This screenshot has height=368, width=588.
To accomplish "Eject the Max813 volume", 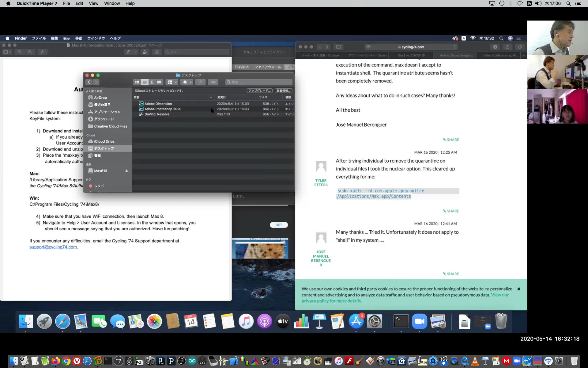I will [126, 171].
